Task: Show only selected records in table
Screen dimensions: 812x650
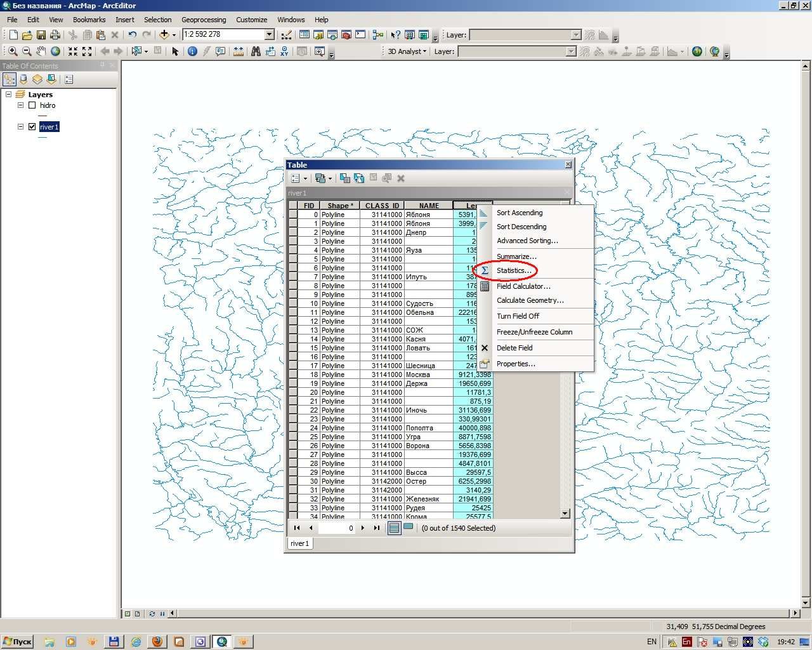Action: 409,527
